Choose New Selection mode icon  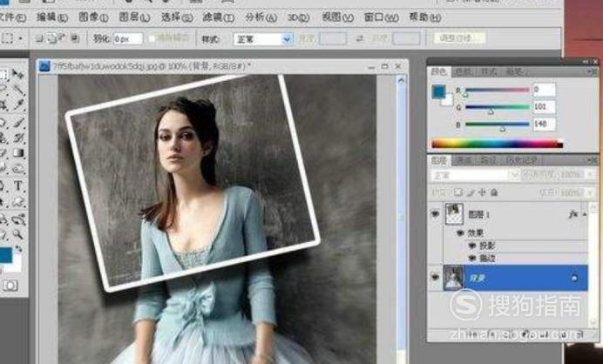[39, 38]
